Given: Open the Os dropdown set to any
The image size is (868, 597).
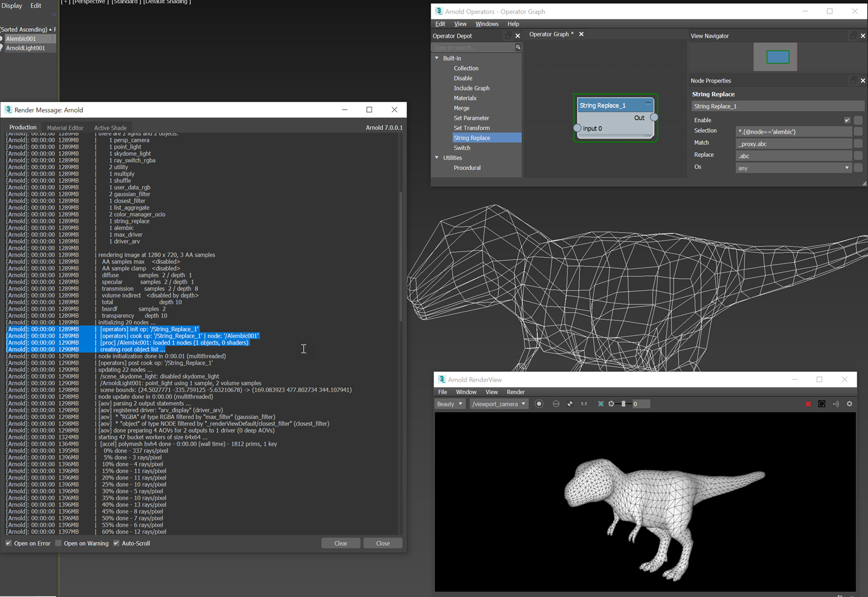Looking at the screenshot, I should tap(793, 168).
